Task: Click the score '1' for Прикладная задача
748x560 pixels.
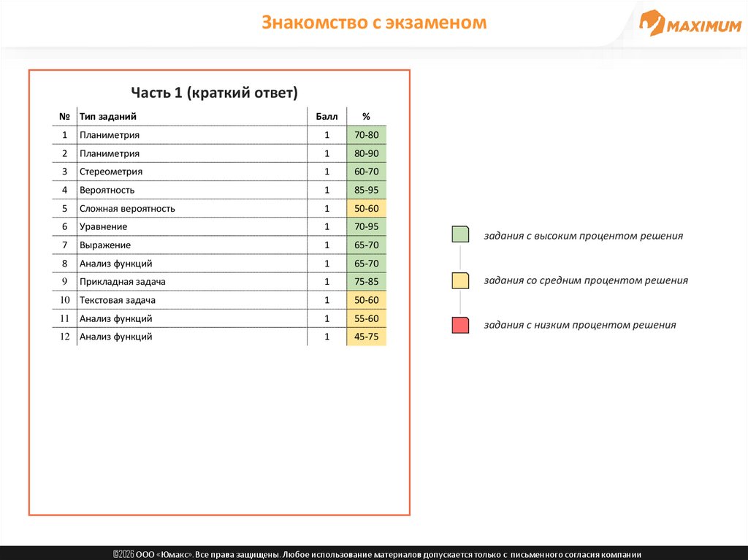Action: click(327, 281)
